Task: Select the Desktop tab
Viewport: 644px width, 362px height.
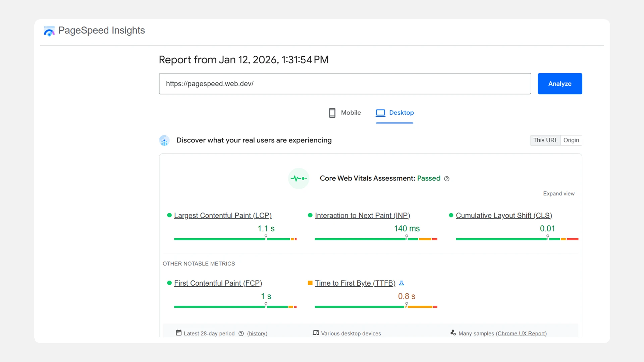Action: click(401, 113)
